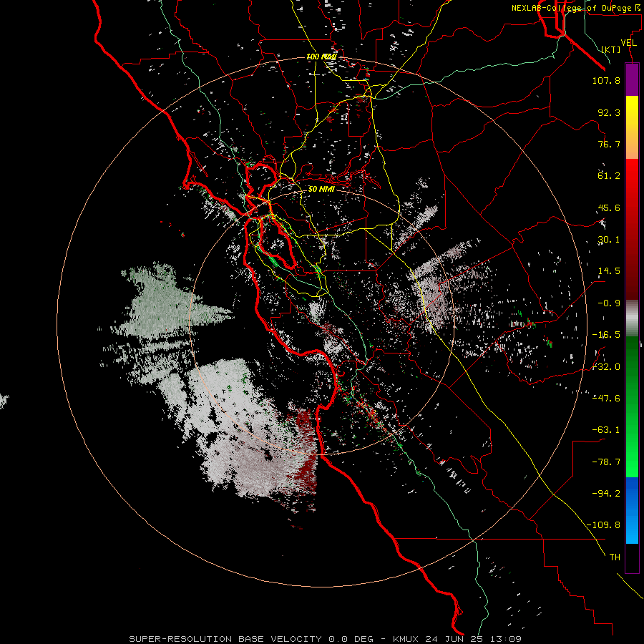644x644 pixels.
Task: Pick the gray near-zero color bar segment
Action: tap(632, 318)
